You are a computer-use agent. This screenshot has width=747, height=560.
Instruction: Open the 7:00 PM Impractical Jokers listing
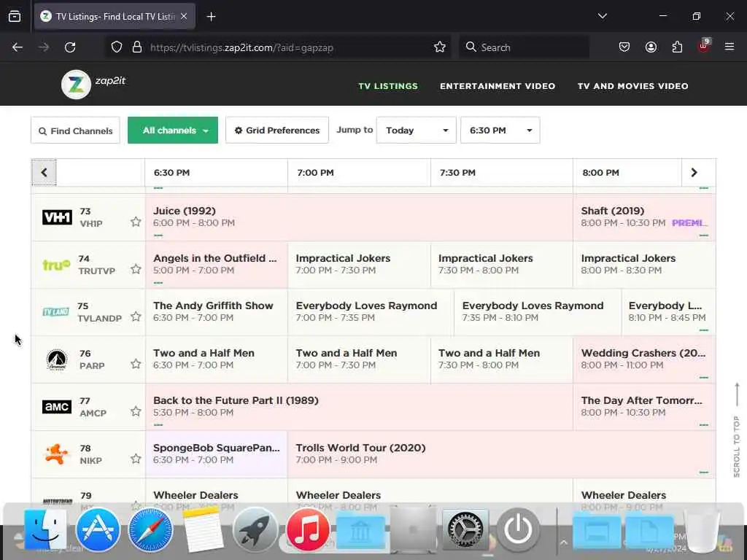pyautogui.click(x=359, y=264)
